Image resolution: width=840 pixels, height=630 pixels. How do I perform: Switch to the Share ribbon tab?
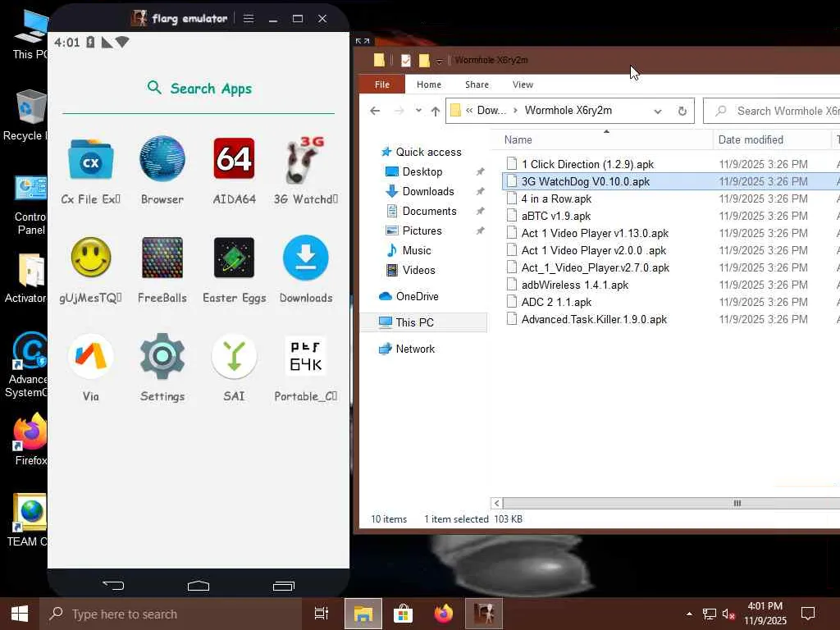point(477,84)
